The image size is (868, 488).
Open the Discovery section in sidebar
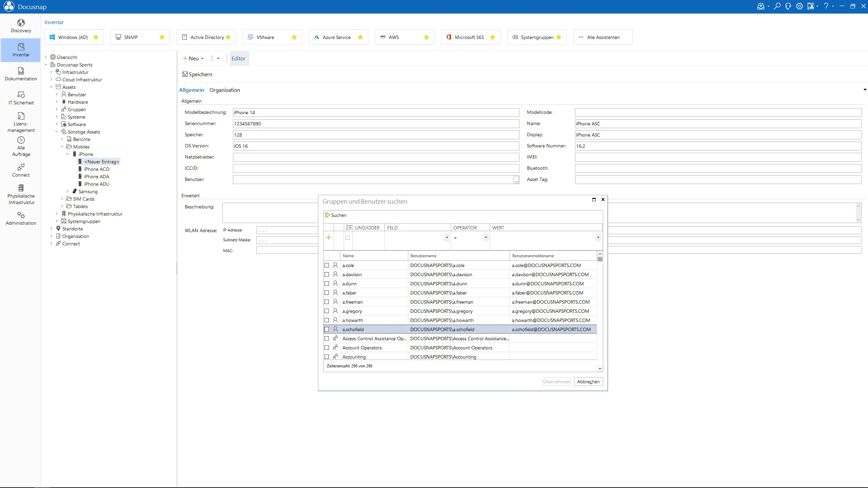21,26
